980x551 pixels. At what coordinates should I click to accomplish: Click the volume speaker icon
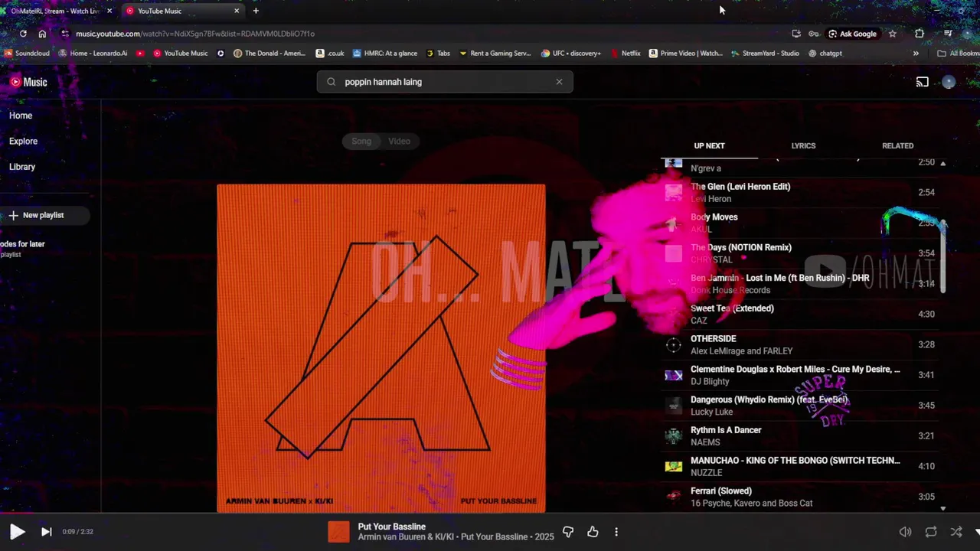[x=905, y=532]
